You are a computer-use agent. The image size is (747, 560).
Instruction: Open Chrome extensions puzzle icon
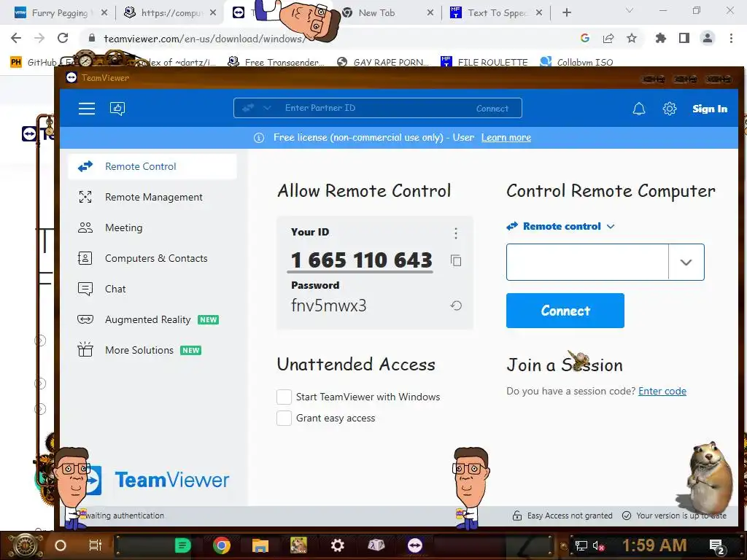[661, 38]
